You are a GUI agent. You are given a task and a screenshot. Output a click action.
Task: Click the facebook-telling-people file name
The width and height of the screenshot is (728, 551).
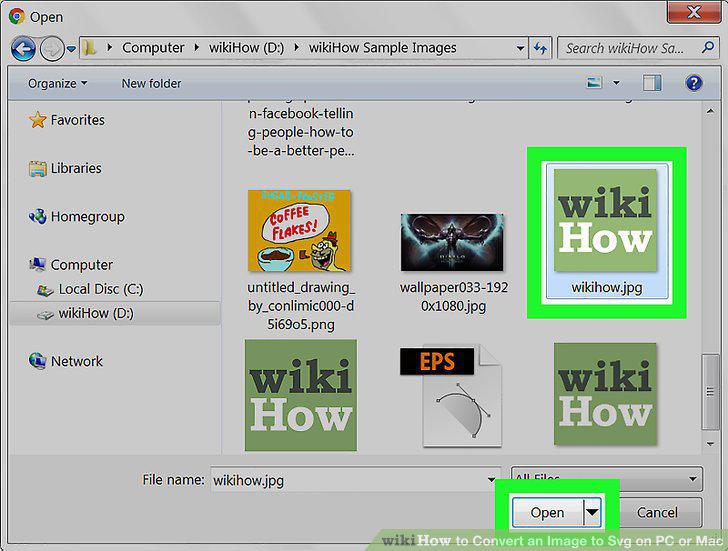301,132
